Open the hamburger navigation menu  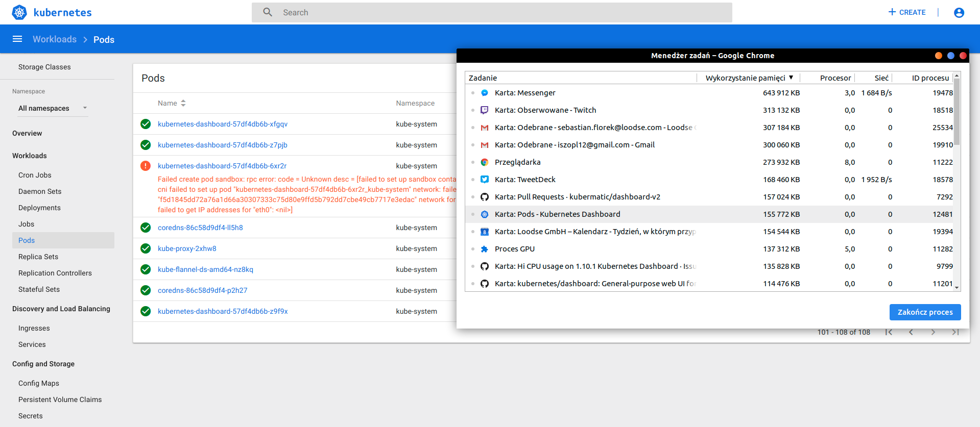coord(17,39)
